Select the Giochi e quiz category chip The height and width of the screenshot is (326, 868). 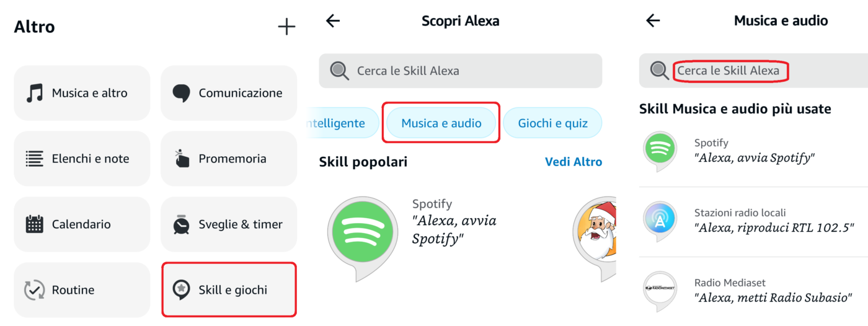pyautogui.click(x=552, y=123)
